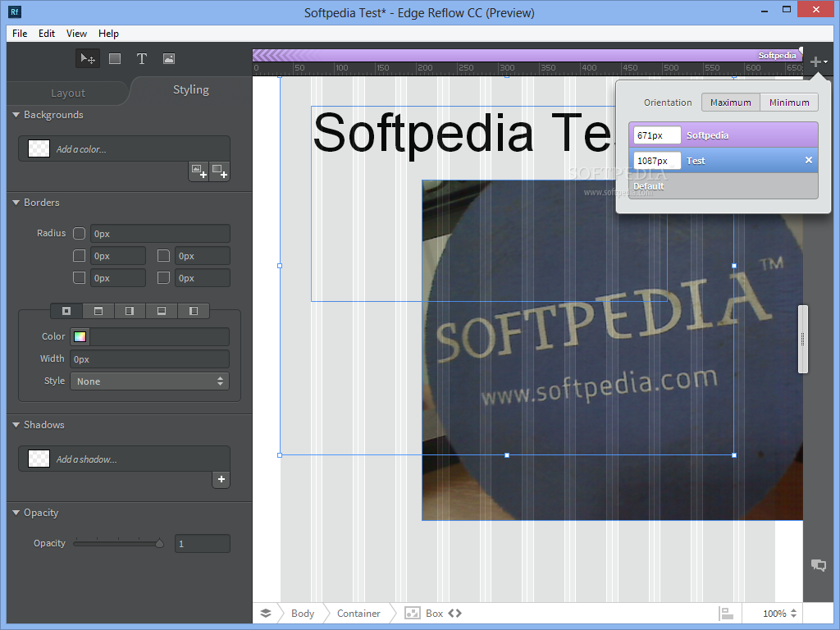Select the Image tool

click(x=169, y=58)
